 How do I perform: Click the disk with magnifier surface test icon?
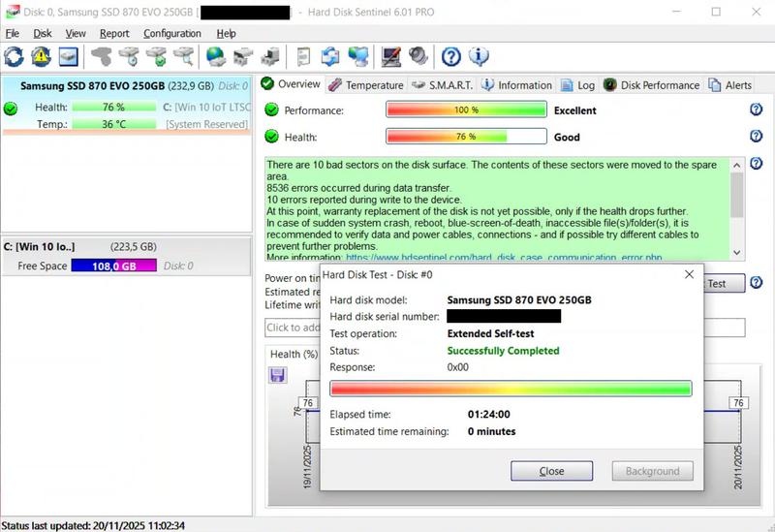[184, 56]
